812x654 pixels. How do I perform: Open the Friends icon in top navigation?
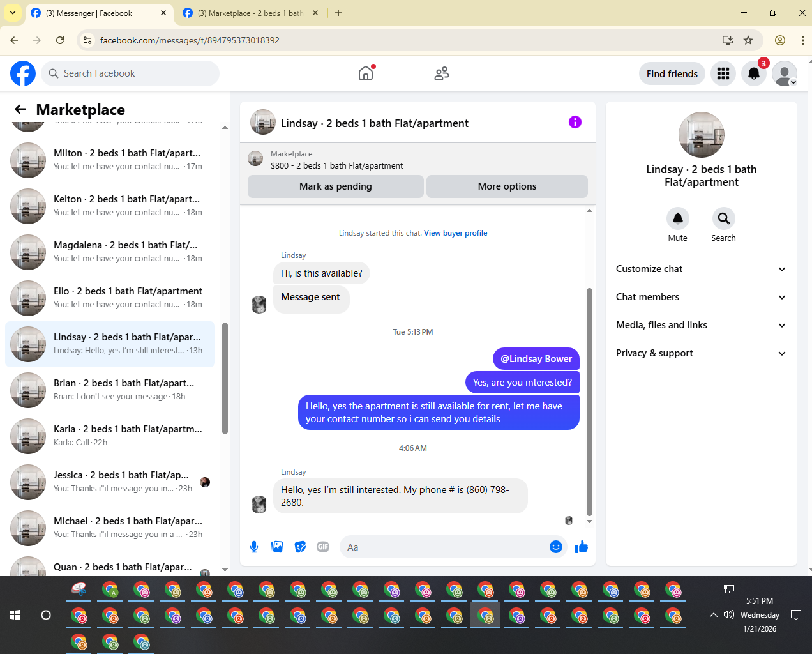441,73
